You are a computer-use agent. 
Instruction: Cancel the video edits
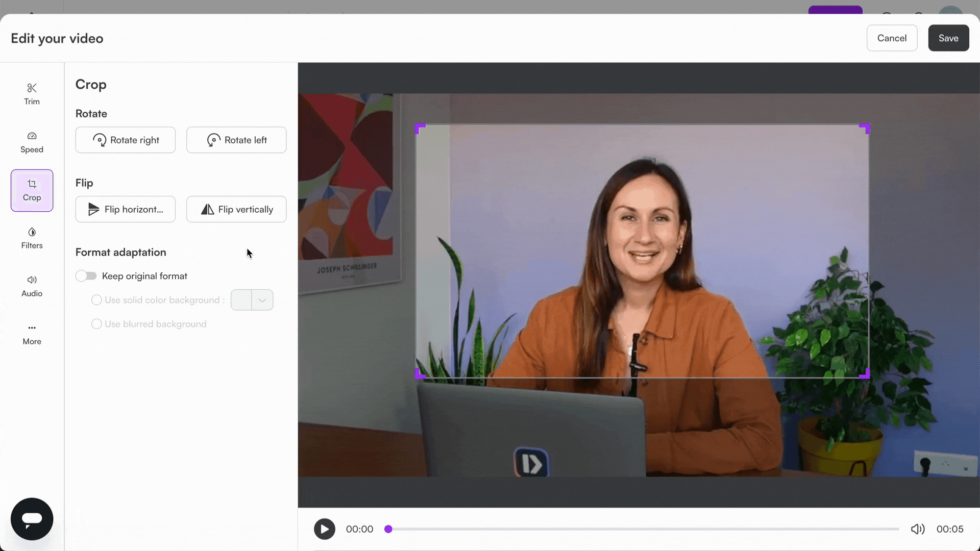click(892, 38)
